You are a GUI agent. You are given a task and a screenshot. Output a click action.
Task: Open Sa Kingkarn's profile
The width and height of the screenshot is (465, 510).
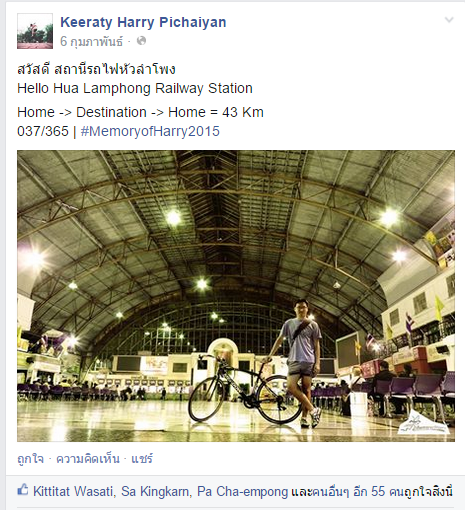[156, 491]
